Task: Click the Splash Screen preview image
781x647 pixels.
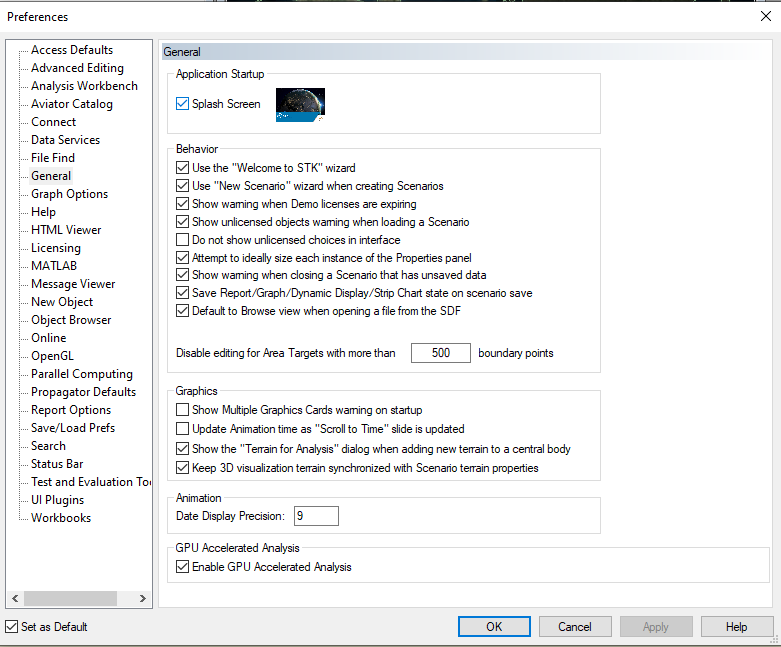Action: pyautogui.click(x=300, y=104)
